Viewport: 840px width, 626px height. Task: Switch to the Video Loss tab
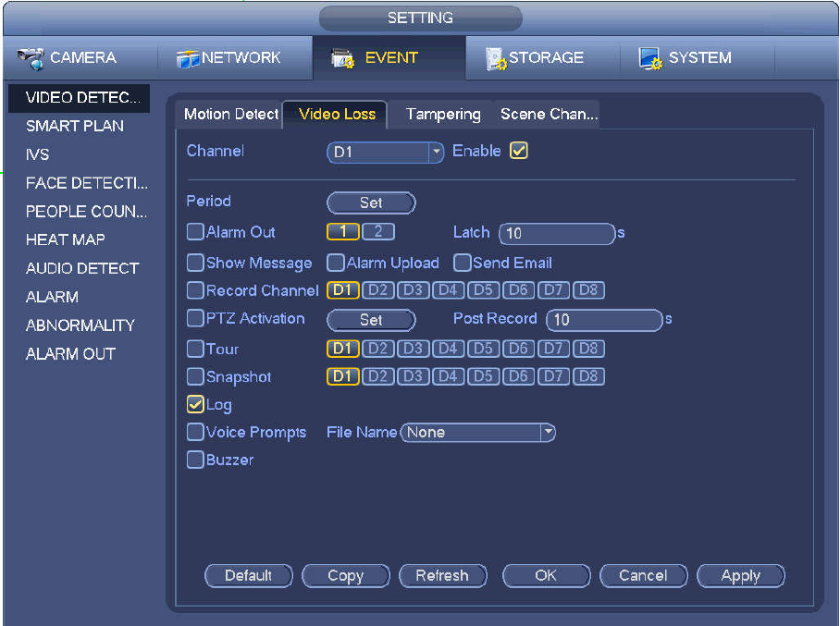tap(337, 114)
